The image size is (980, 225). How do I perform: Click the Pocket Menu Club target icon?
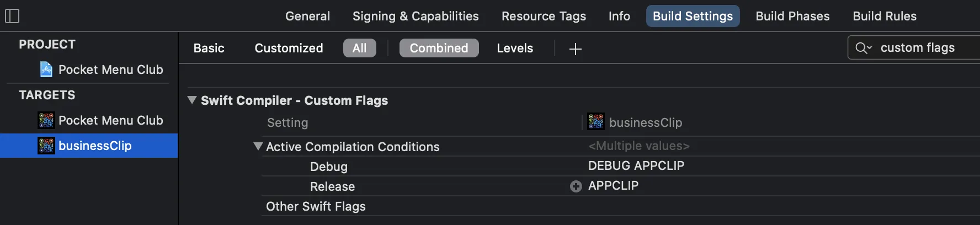(46, 120)
